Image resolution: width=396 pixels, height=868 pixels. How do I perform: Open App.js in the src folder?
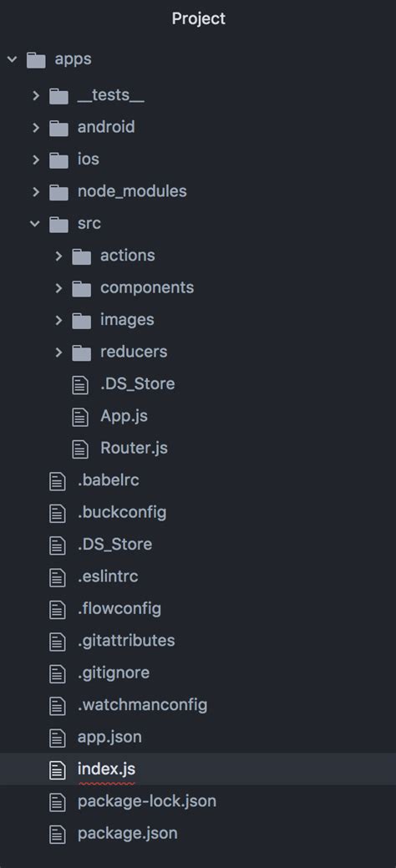124,416
